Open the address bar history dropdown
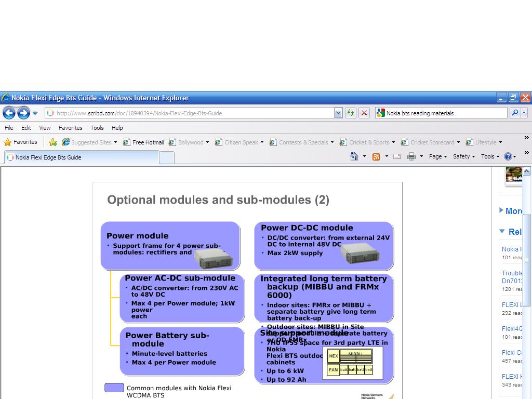The height and width of the screenshot is (399, 532). tap(338, 113)
